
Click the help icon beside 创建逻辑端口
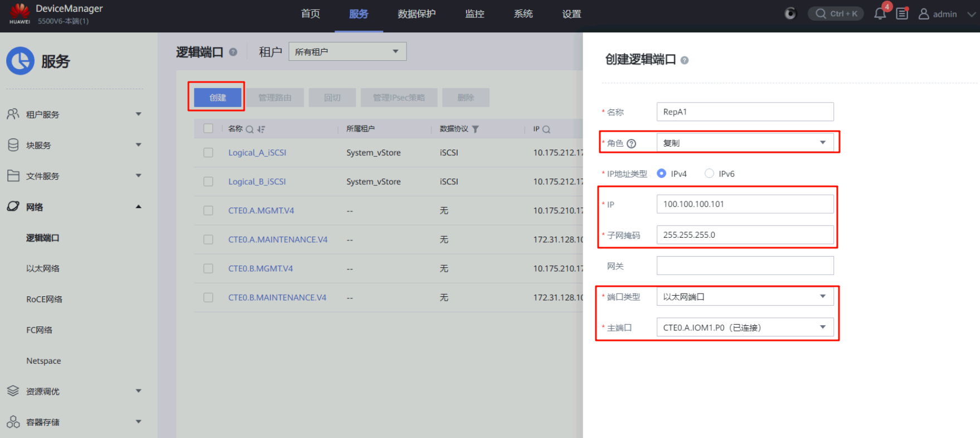click(x=685, y=60)
